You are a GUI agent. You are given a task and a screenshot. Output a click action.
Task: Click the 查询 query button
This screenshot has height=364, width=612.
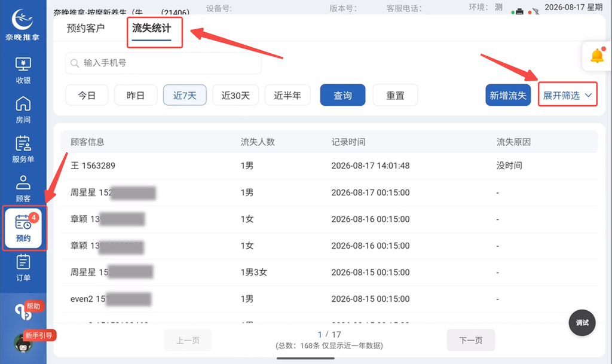tap(342, 95)
